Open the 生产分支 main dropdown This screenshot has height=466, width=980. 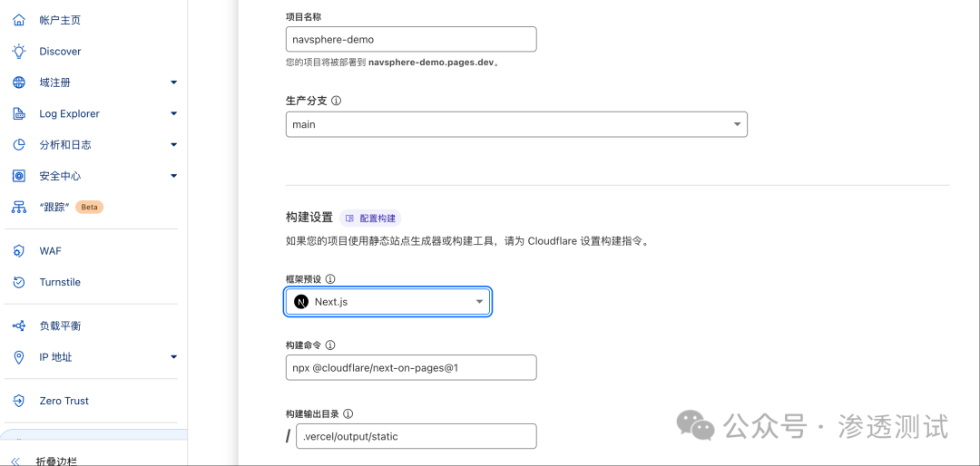(x=516, y=124)
